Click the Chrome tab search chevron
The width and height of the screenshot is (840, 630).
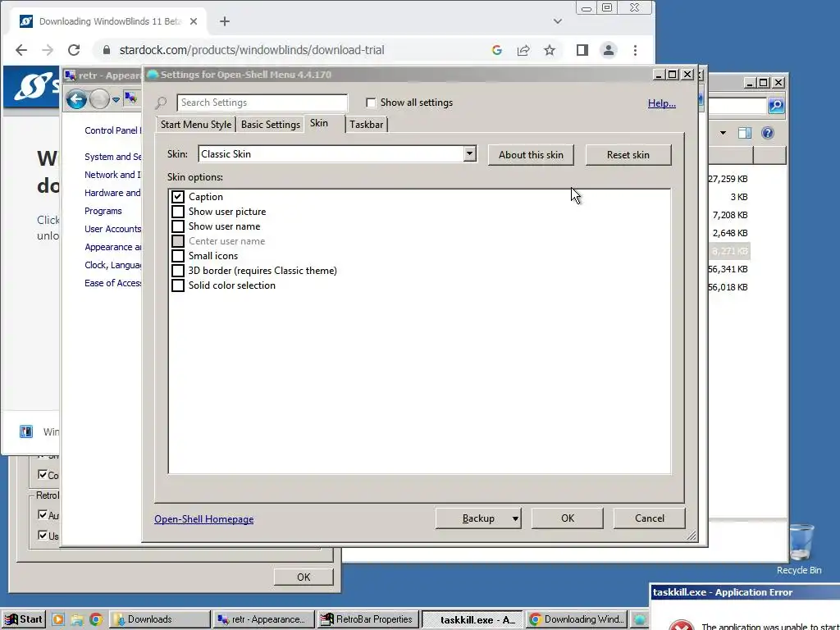coord(557,21)
